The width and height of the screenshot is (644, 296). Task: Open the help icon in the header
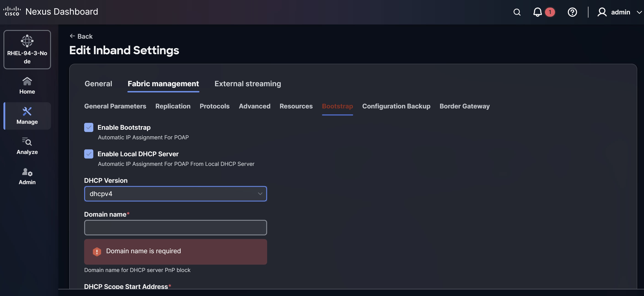click(x=572, y=12)
